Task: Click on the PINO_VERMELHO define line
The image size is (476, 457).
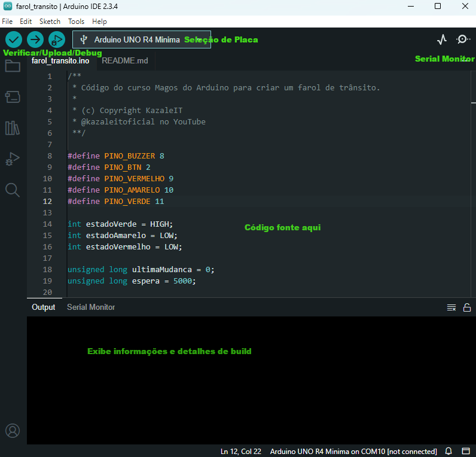Action: pyautogui.click(x=121, y=178)
